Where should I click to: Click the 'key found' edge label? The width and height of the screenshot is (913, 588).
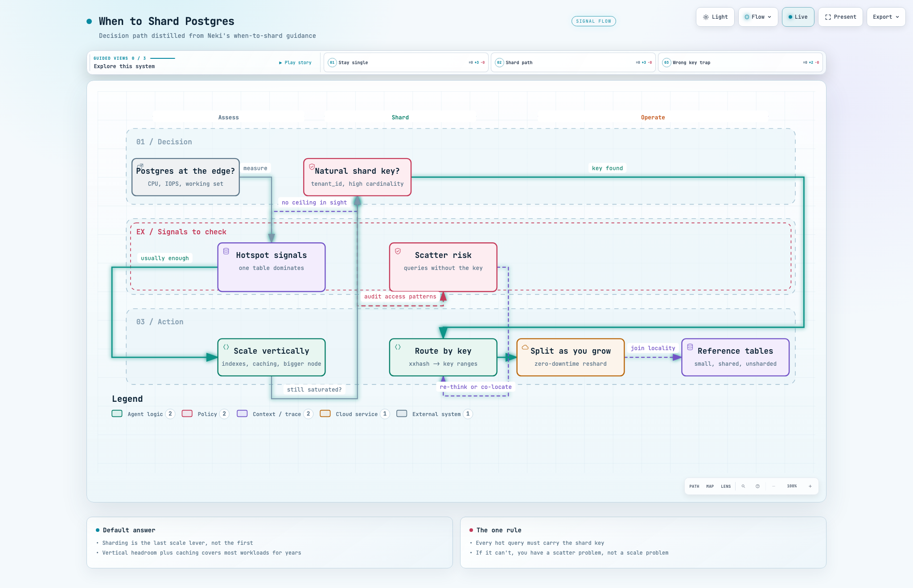[x=607, y=168]
